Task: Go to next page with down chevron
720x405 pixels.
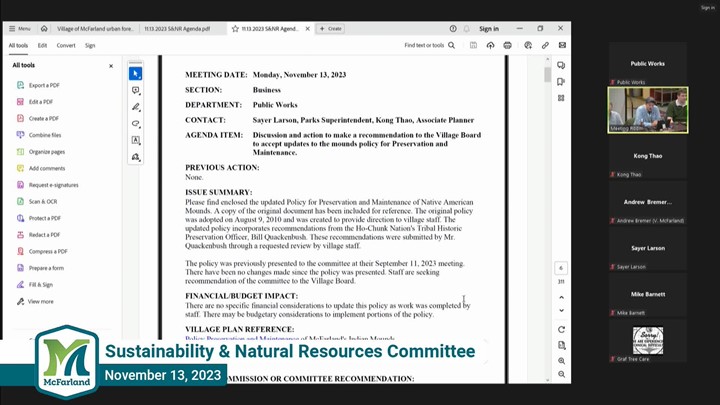Action: (x=561, y=310)
